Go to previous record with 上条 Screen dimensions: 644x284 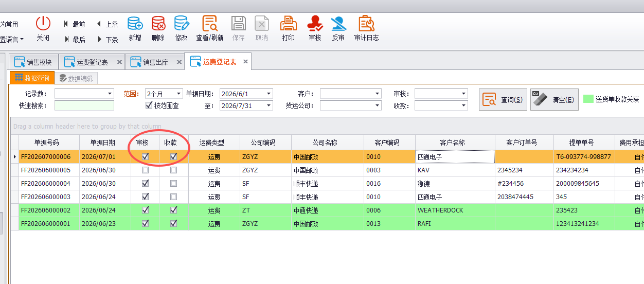pyautogui.click(x=108, y=24)
